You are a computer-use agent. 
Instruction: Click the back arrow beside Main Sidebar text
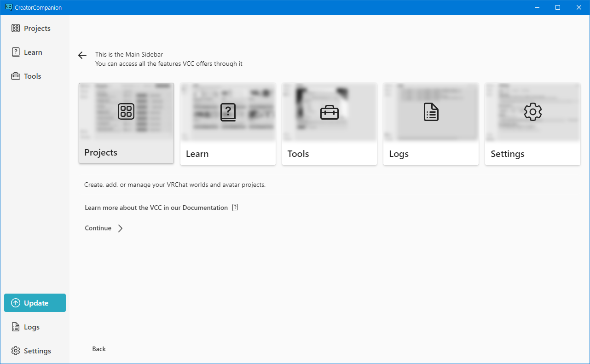pos(82,55)
